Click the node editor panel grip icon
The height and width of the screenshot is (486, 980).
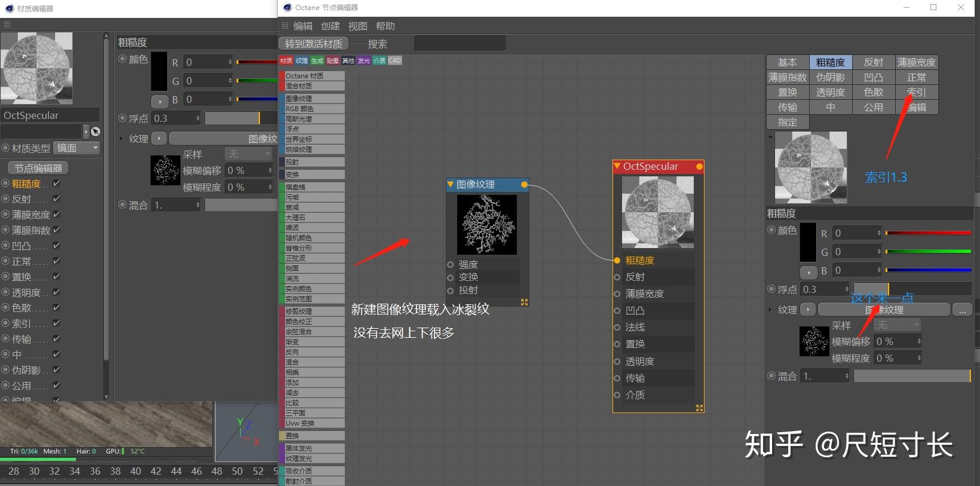point(285,26)
